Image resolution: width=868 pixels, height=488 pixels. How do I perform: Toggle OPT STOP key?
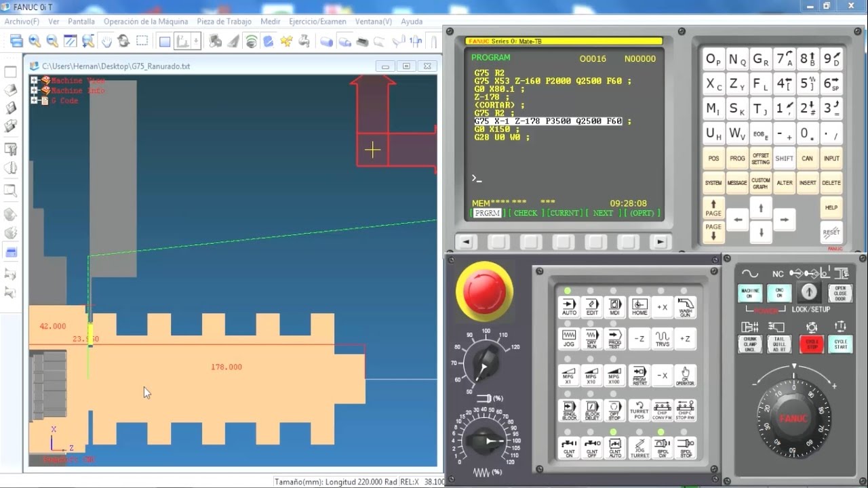point(615,411)
